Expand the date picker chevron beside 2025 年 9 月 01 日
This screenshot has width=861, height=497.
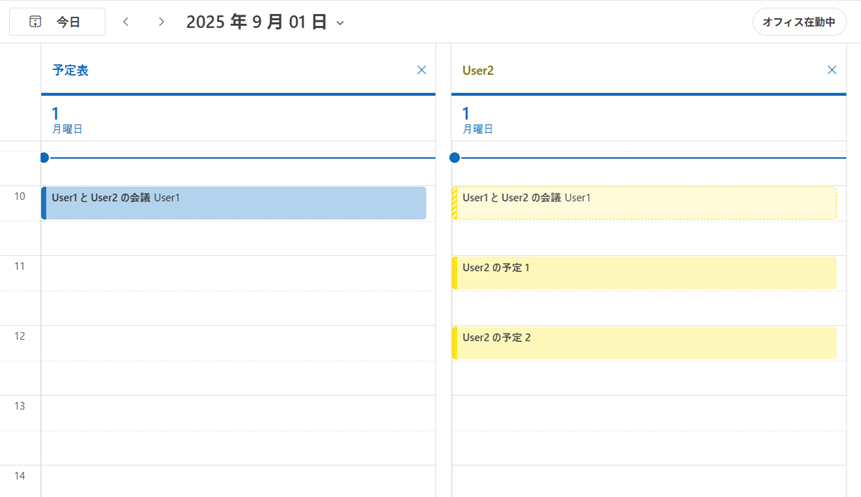pyautogui.click(x=340, y=23)
